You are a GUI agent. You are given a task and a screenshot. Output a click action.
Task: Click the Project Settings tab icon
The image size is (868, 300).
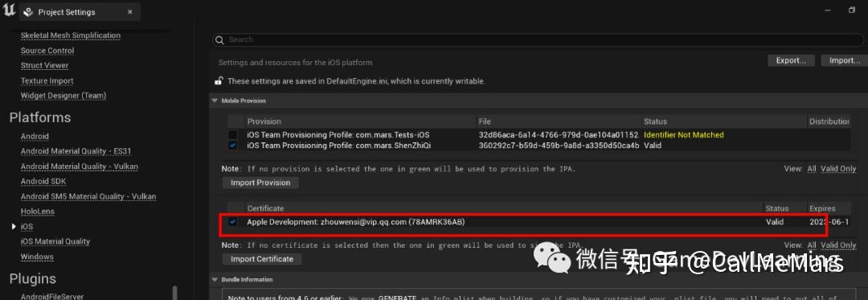coord(29,12)
